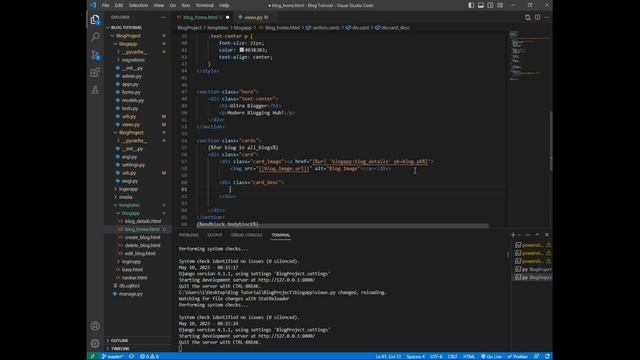640x360 pixels.
Task: Click the feedback icon in the status bar
Action: coord(537,356)
